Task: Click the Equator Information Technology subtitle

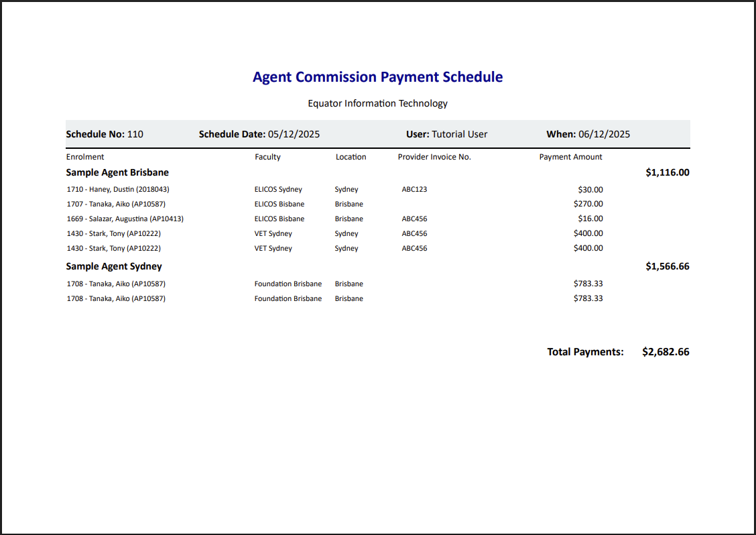Action: [x=377, y=103]
